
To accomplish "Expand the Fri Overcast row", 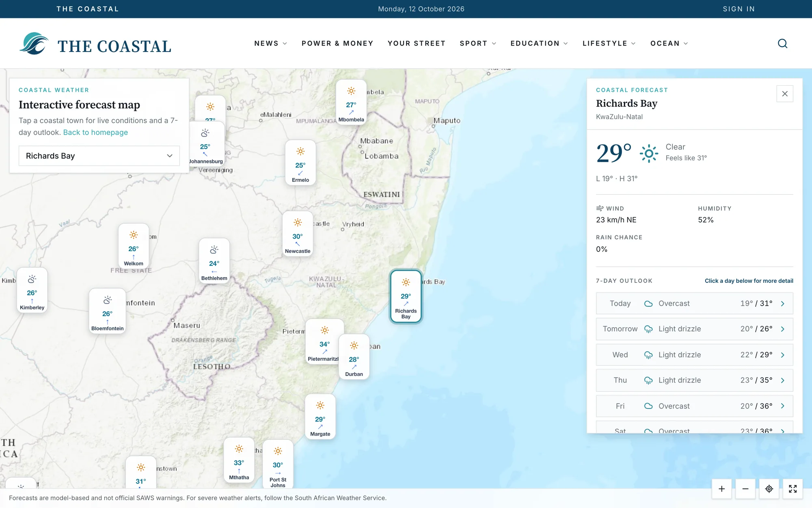I will [x=694, y=406].
